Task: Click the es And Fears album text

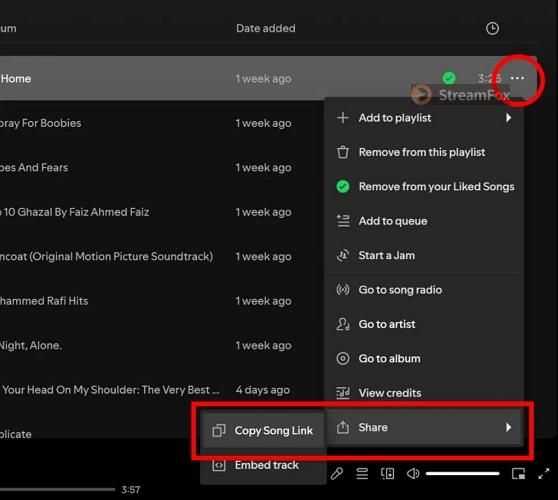Action: [x=34, y=168]
